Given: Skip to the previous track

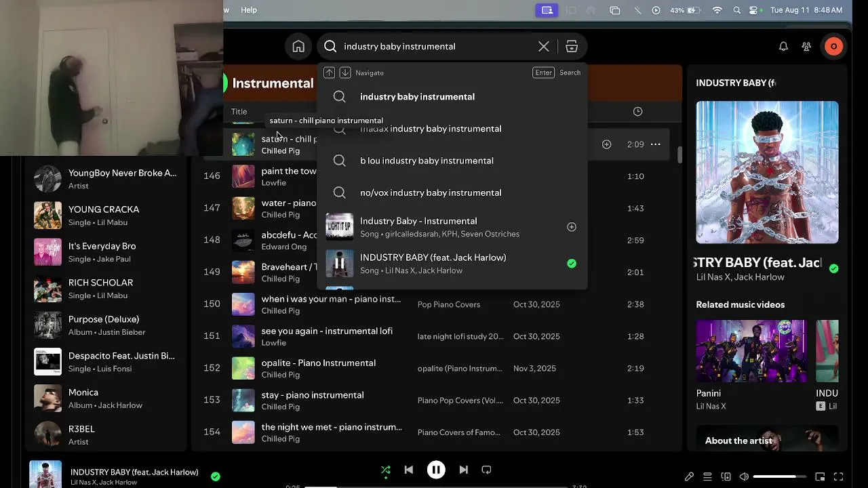Looking at the screenshot, I should point(408,470).
